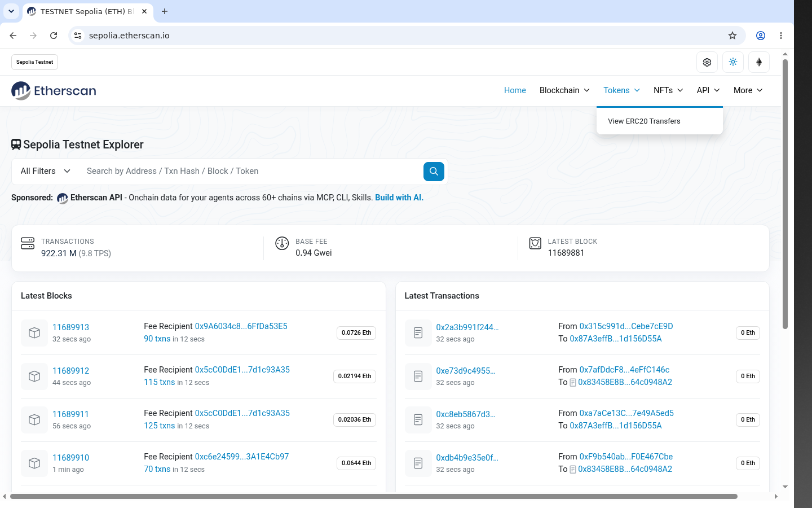Open transaction 0x2a3b991f244…

tap(467, 327)
